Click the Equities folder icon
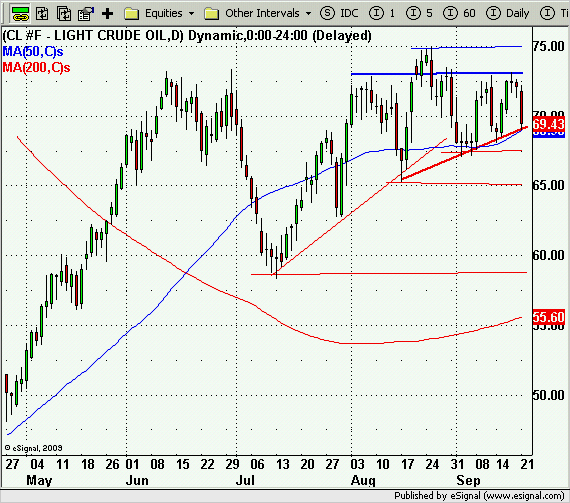 (x=132, y=14)
